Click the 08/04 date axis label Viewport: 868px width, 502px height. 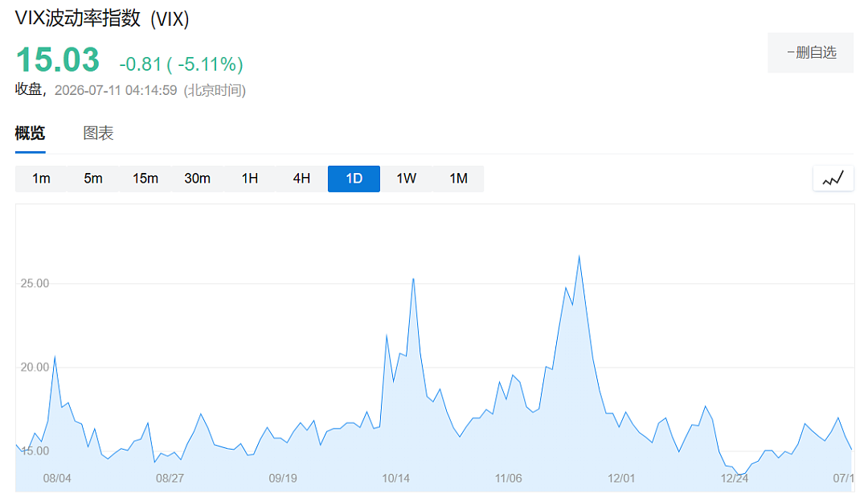click(x=57, y=478)
